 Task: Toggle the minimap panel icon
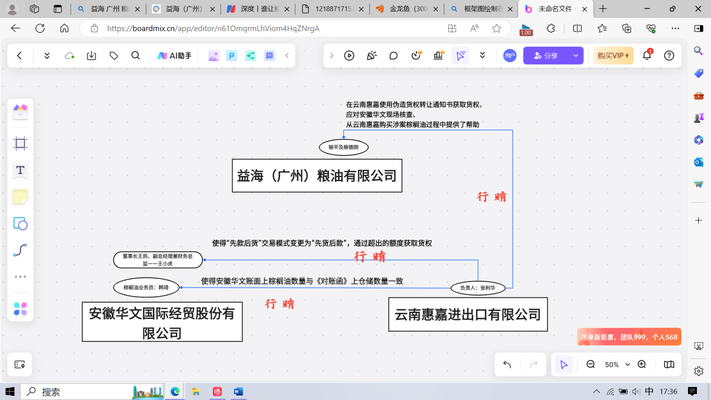pyautogui.click(x=669, y=365)
